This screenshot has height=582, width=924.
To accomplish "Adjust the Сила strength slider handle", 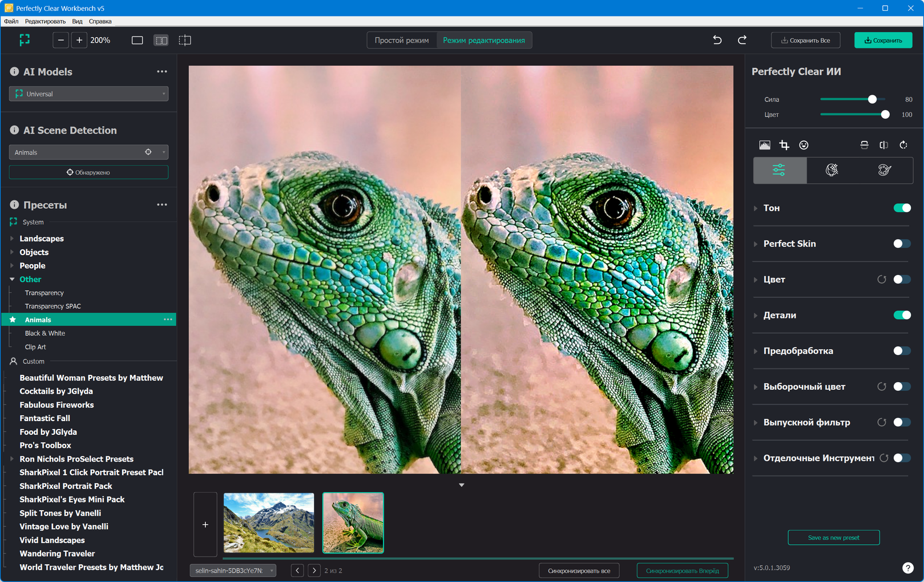I will click(872, 99).
